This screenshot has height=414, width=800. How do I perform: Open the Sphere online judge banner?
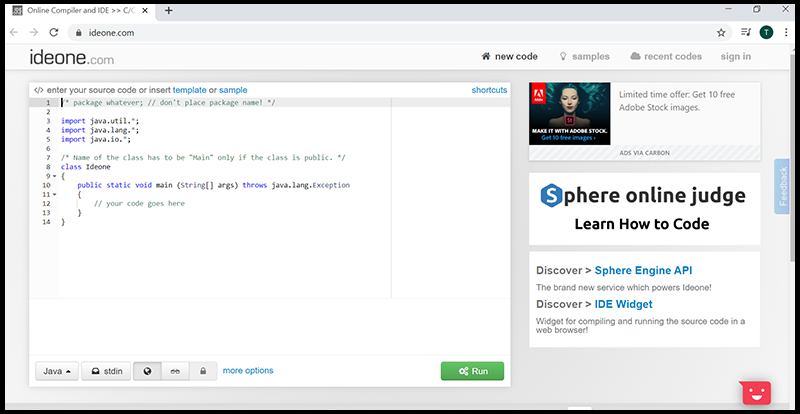[644, 209]
